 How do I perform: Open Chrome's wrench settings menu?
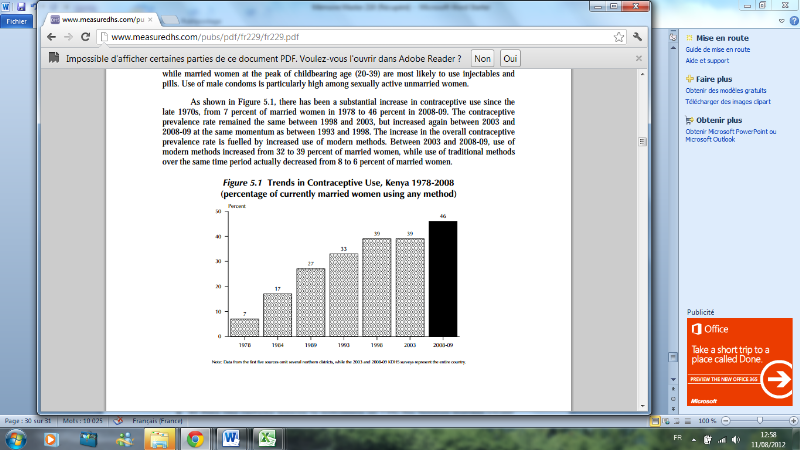click(x=637, y=37)
